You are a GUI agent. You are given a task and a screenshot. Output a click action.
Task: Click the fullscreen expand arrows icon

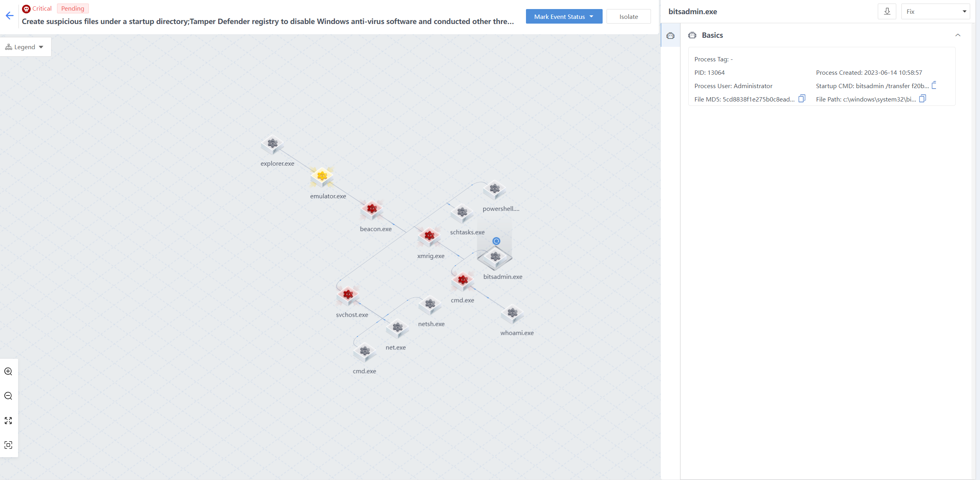click(8, 421)
